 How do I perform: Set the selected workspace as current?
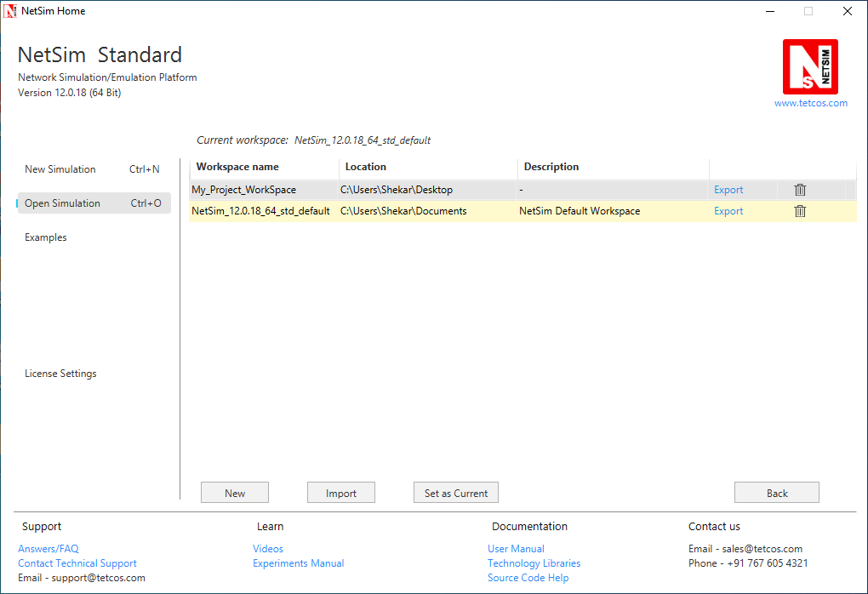pos(455,492)
